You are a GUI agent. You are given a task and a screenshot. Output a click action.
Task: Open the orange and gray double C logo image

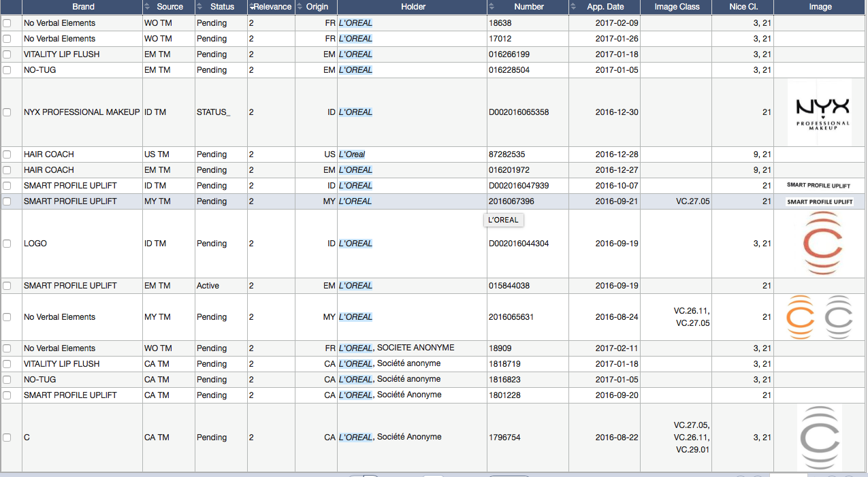click(820, 317)
